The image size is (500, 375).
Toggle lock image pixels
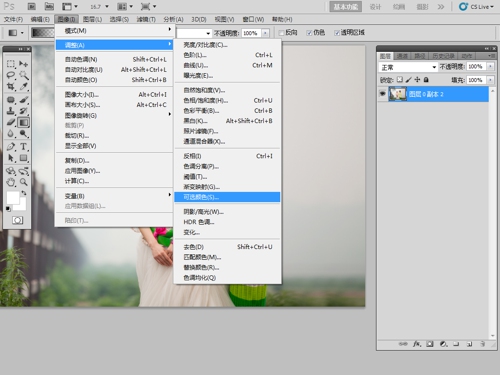click(x=408, y=80)
